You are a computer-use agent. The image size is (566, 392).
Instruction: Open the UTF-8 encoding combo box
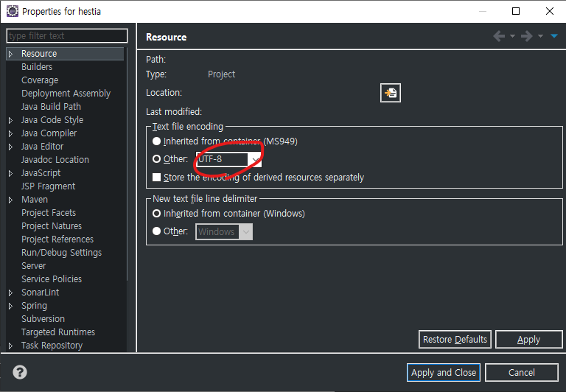228,159
